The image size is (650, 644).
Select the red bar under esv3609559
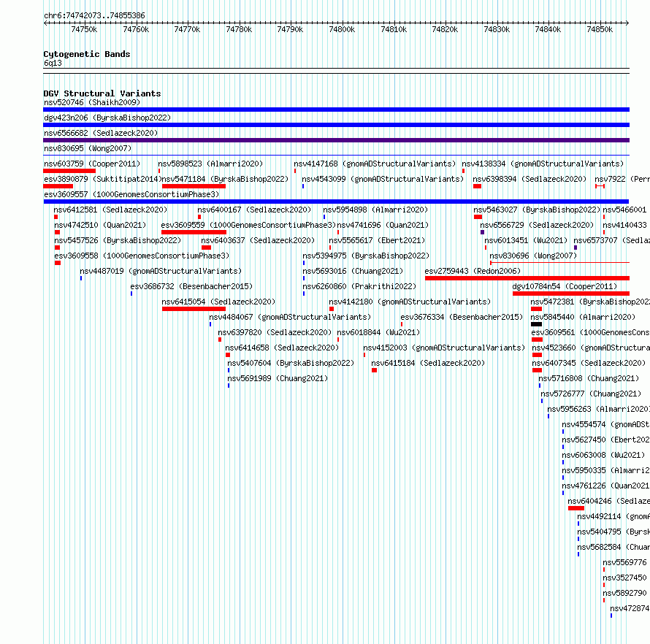(194, 232)
